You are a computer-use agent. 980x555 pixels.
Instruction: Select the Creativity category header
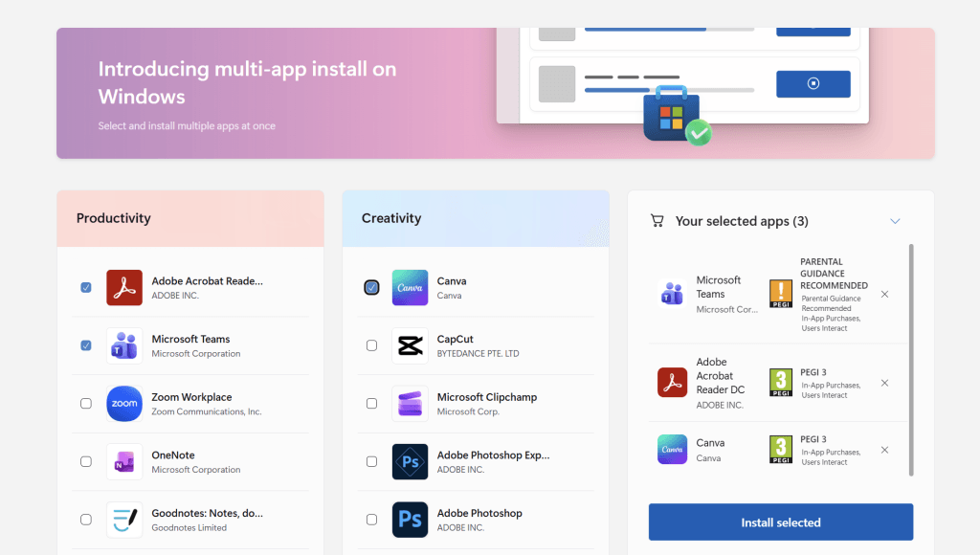tap(390, 218)
